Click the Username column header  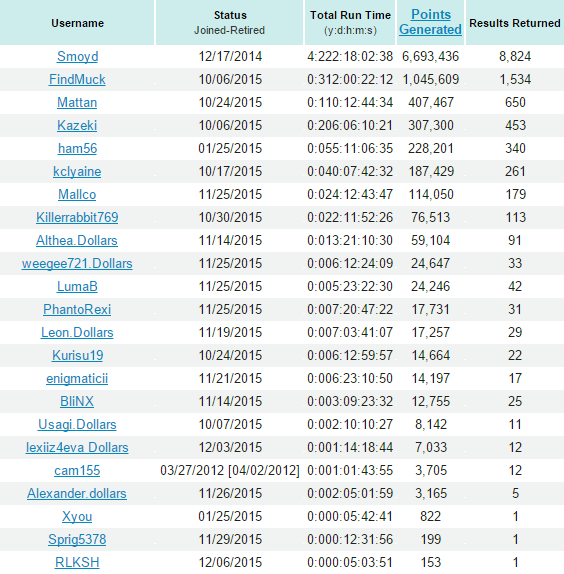77,23
